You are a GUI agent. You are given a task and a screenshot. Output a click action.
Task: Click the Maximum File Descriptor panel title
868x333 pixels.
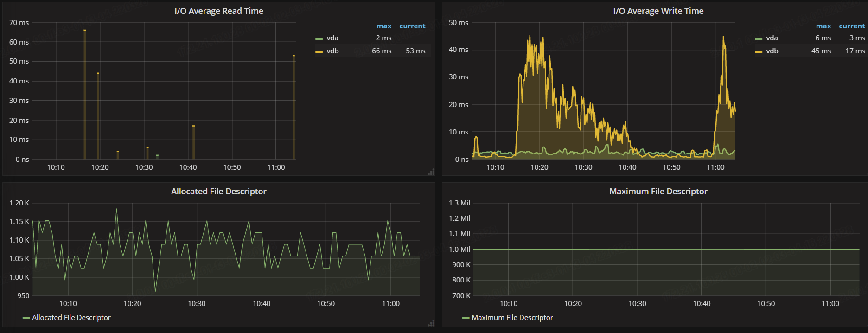pos(658,192)
